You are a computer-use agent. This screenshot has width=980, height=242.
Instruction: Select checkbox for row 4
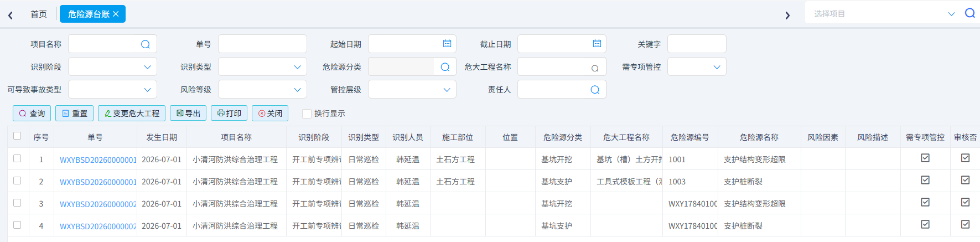17,225
